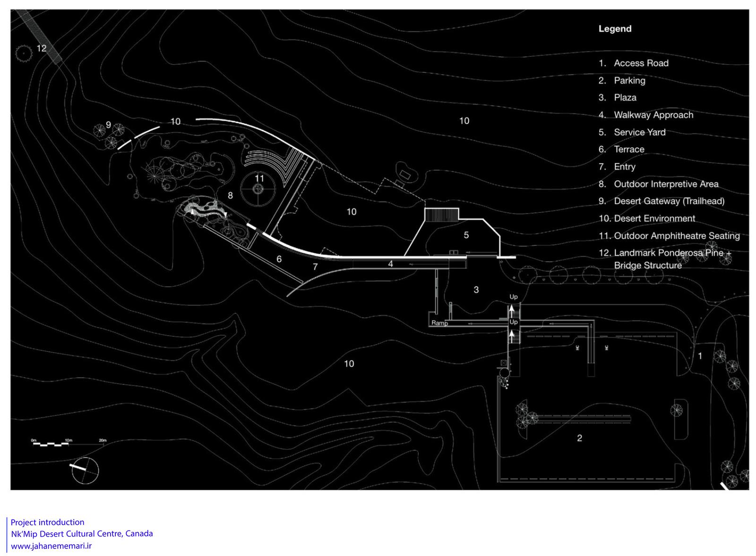
Task: Select legend entry '1. Access Road'
Action: coord(633,63)
